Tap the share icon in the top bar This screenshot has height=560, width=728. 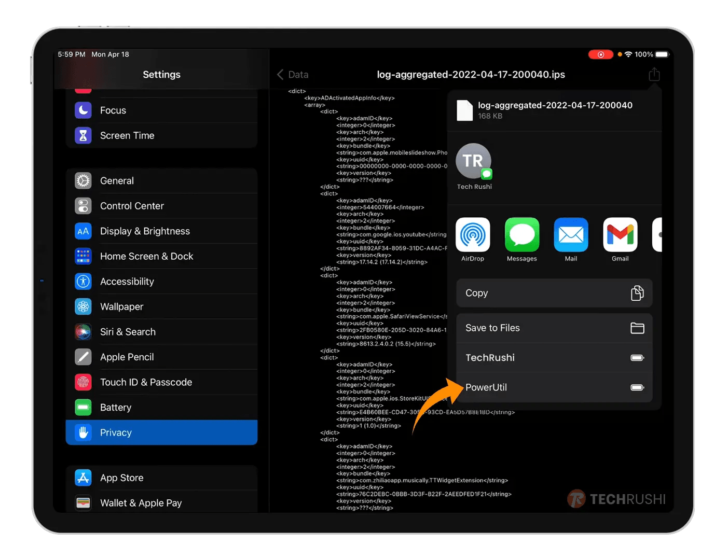(x=654, y=74)
